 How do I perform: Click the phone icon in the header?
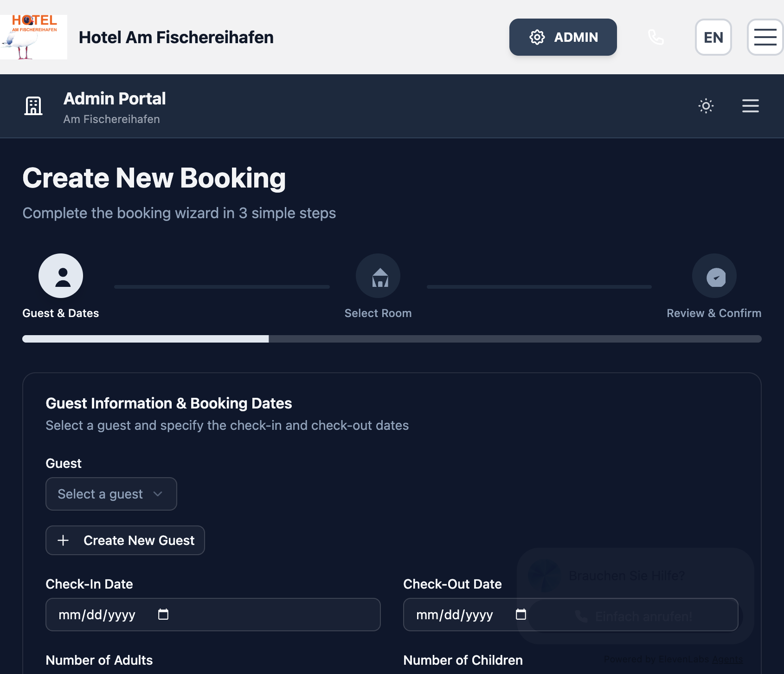tap(655, 37)
